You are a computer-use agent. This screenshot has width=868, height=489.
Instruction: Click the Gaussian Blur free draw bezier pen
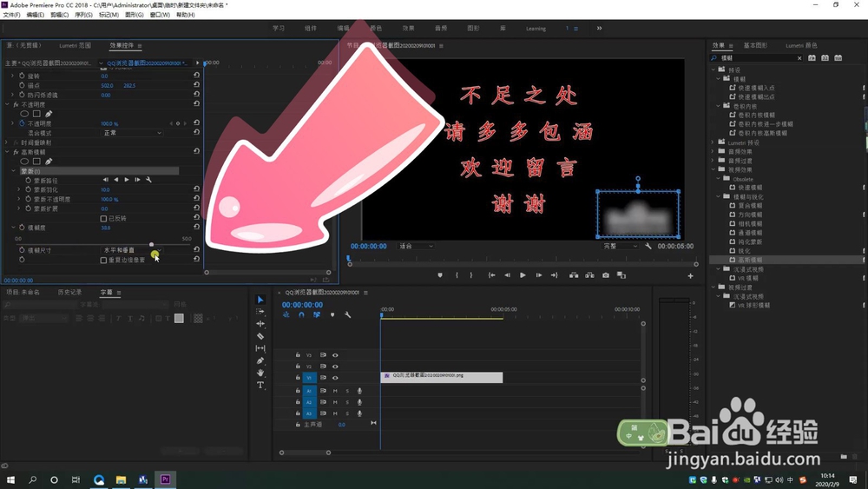[49, 162]
